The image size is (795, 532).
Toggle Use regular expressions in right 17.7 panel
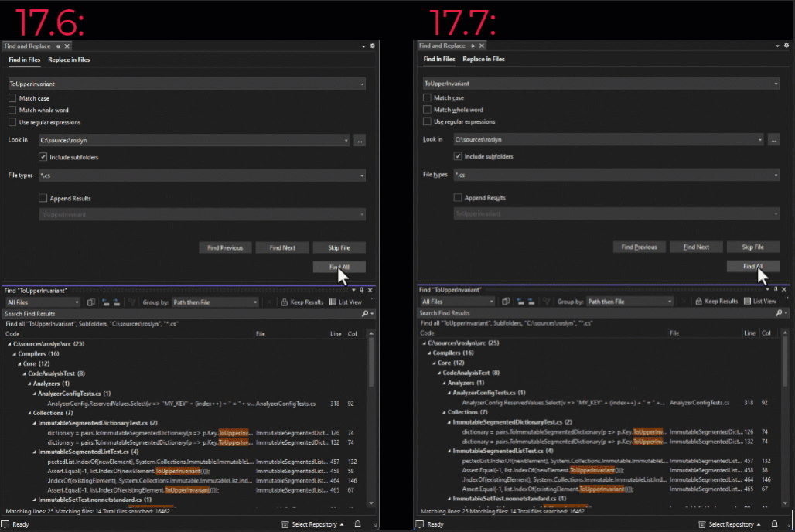pos(428,122)
